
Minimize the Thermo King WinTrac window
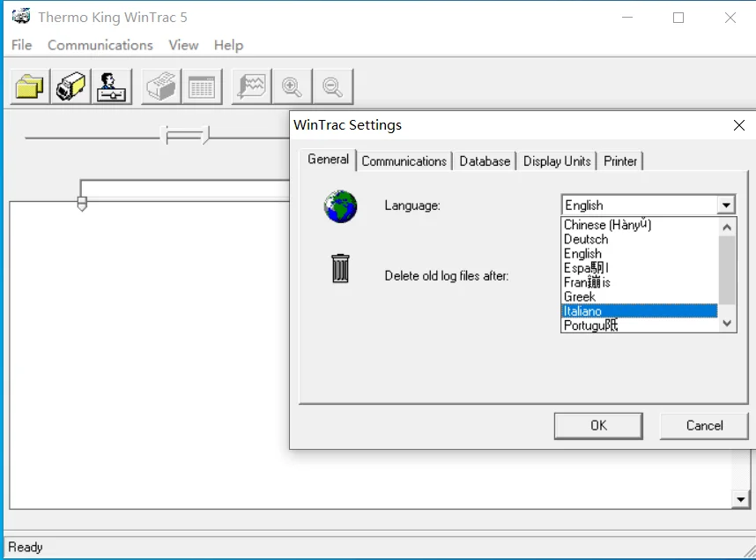point(627,18)
